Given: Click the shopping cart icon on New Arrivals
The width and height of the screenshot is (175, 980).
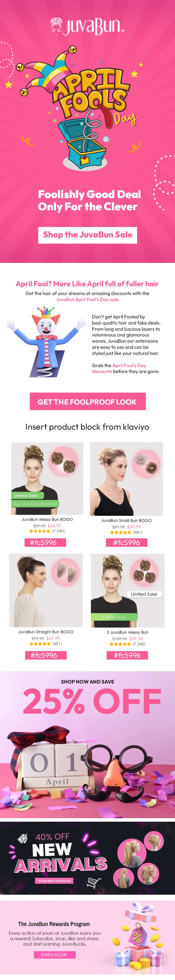Looking at the screenshot, I should 94,882.
